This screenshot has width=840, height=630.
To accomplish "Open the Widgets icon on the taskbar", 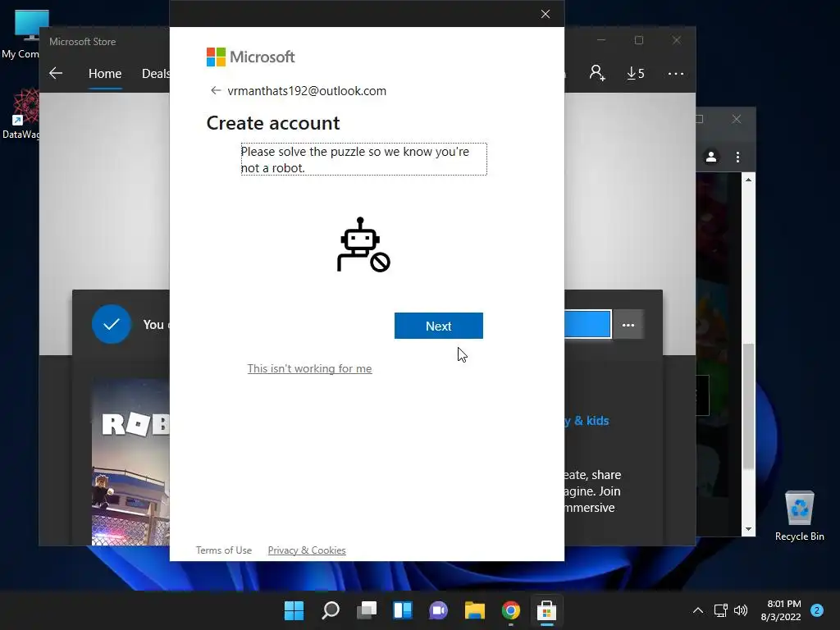I will (402, 610).
